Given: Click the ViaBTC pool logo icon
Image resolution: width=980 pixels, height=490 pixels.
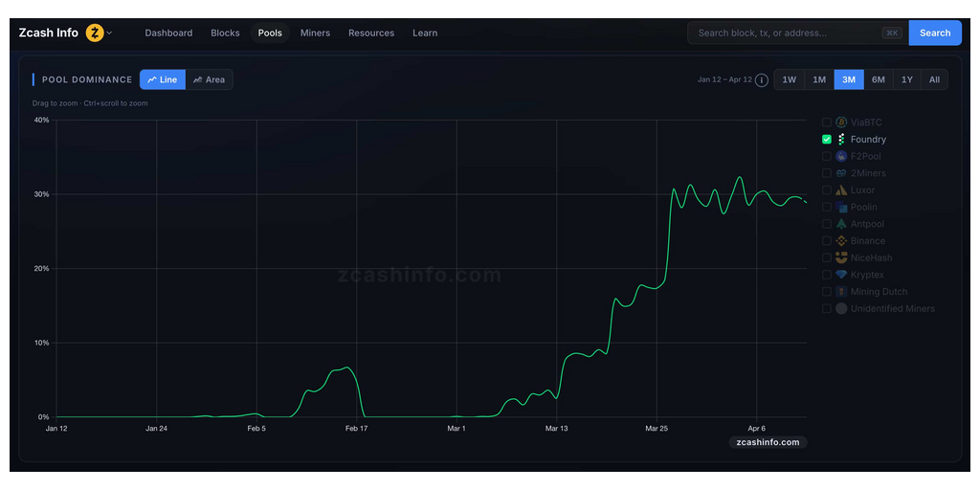Looking at the screenshot, I should (841, 122).
